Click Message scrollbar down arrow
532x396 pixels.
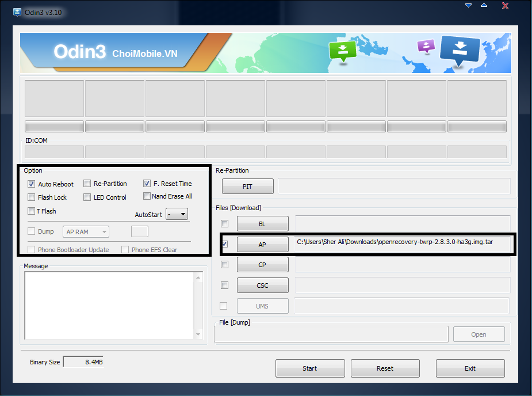point(198,334)
